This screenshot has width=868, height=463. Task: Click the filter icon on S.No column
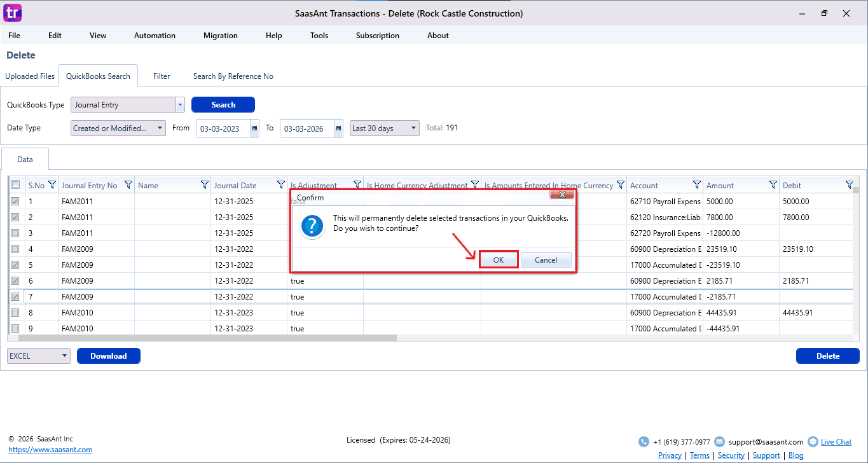[52, 185]
